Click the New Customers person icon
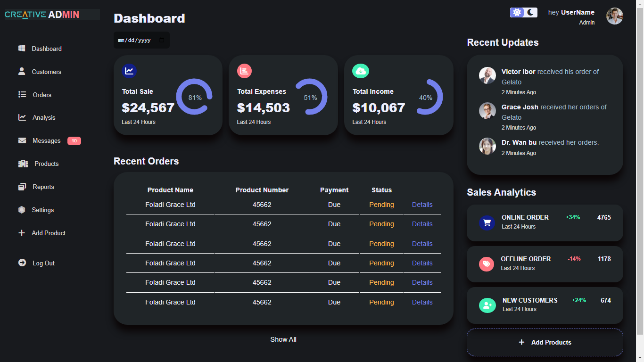The image size is (644, 362). [487, 305]
